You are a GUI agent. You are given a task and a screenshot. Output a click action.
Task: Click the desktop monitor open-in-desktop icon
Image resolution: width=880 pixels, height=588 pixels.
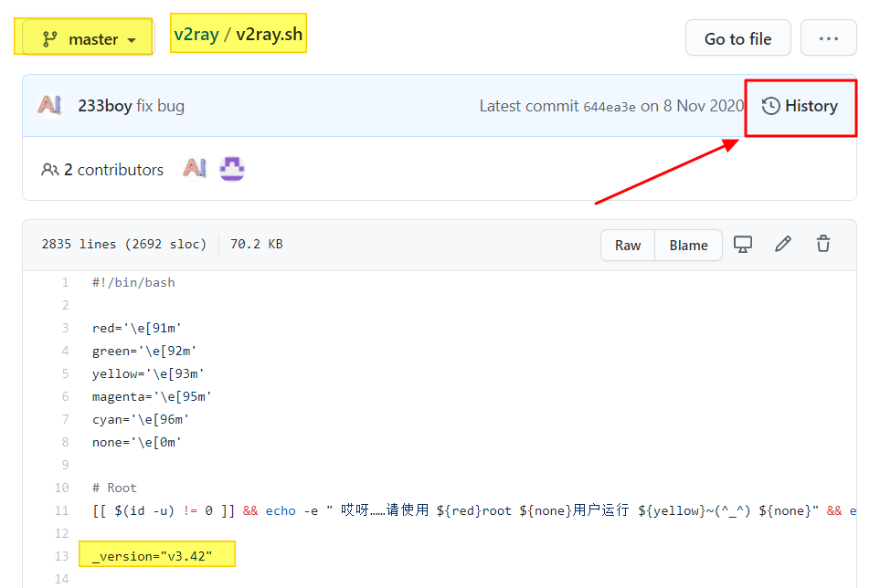(743, 244)
